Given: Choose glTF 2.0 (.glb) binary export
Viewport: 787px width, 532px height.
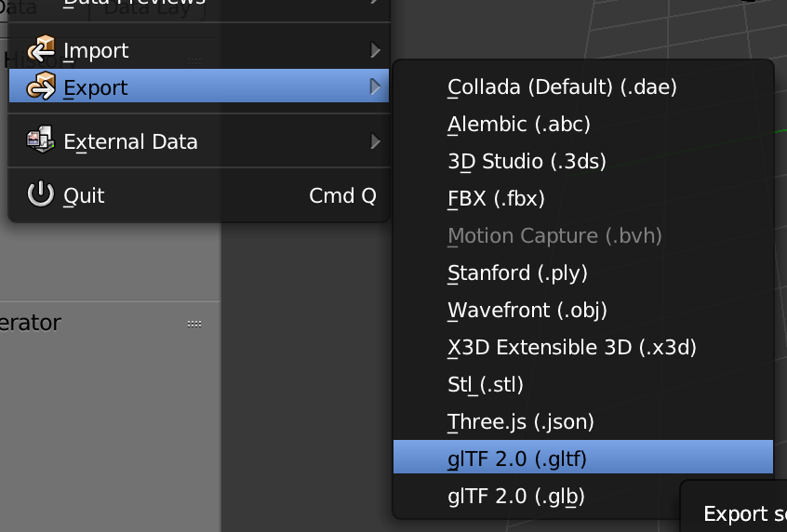Looking at the screenshot, I should pyautogui.click(x=516, y=496).
